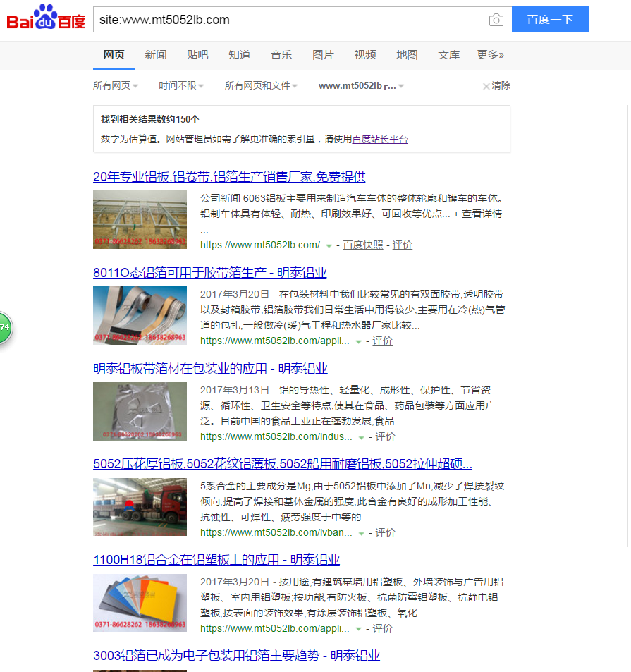Viewport: 631px width, 672px height.
Task: Expand the 所有网页 filter dropdown
Action: pyautogui.click(x=116, y=86)
